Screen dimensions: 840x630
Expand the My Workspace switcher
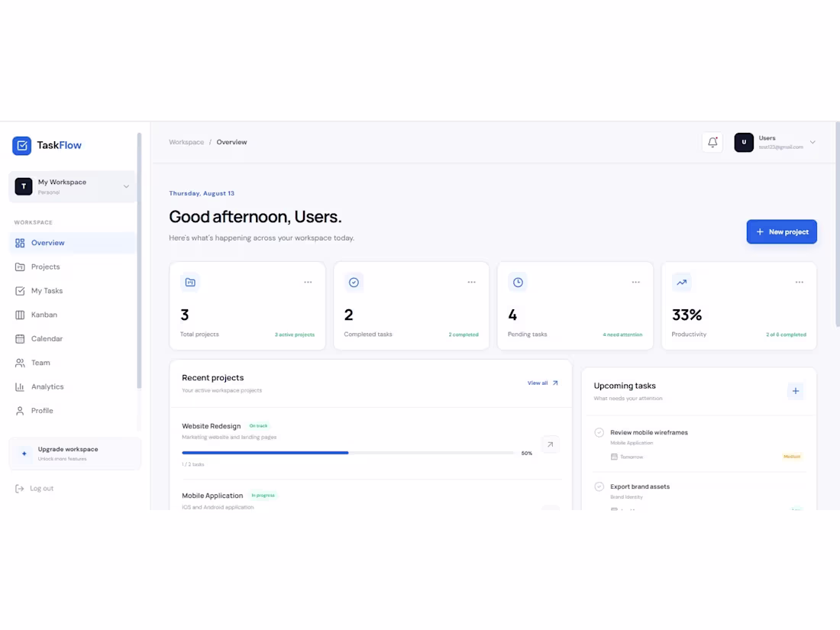click(73, 186)
